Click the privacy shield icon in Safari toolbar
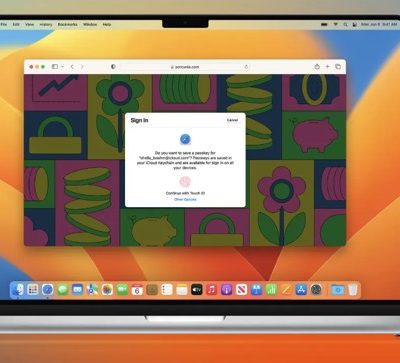The image size is (400, 363). (x=113, y=67)
